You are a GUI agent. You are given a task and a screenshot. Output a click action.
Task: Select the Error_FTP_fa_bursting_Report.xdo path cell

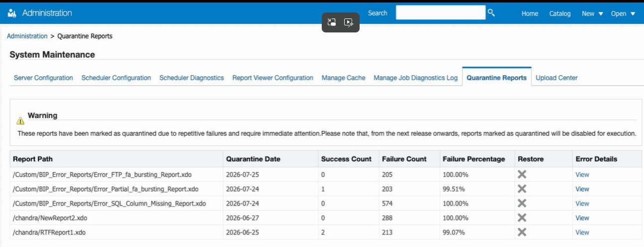tap(116, 175)
